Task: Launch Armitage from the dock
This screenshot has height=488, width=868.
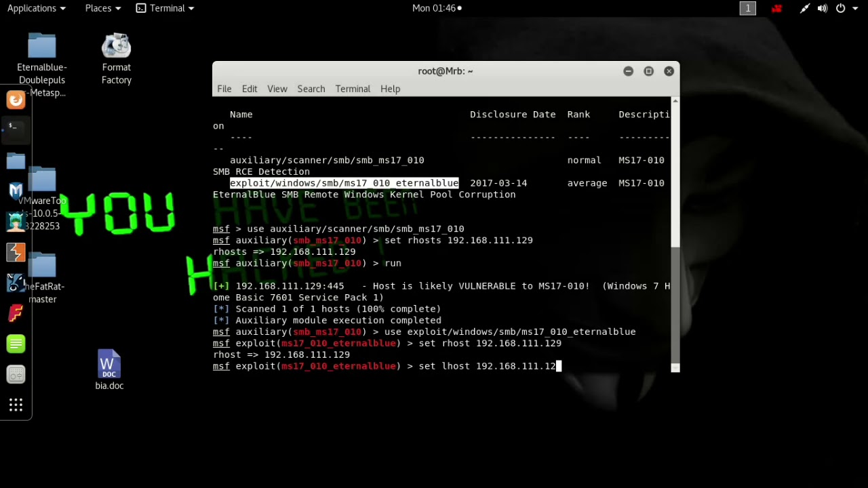Action: point(16,222)
